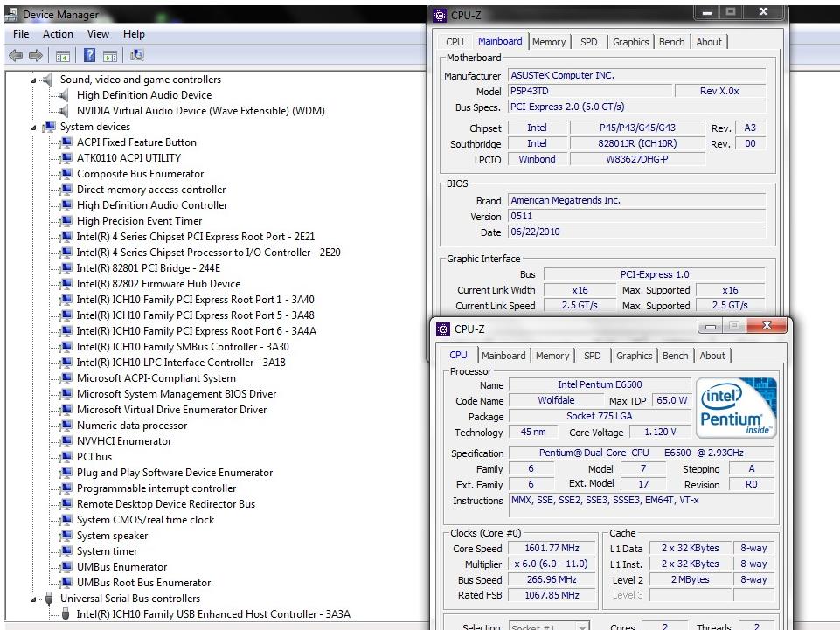Switch to Bench tab in upper CPU-Z window
Viewport: 840px width, 630px height.
[672, 42]
